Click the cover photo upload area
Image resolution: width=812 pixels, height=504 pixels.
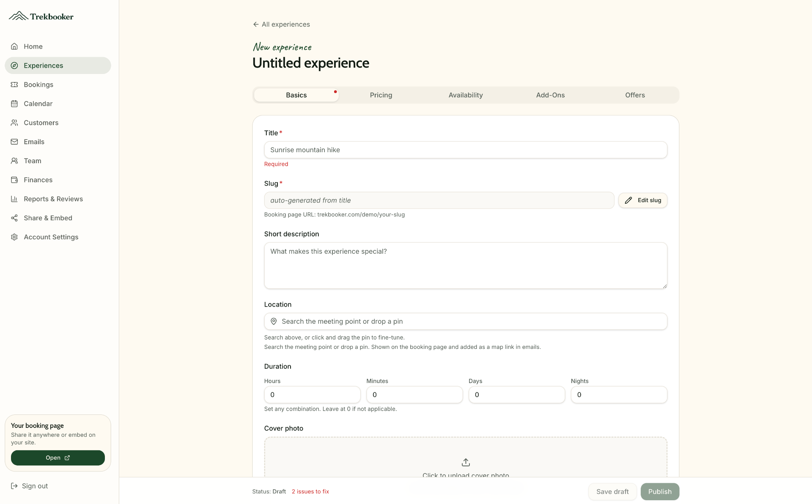point(466,457)
